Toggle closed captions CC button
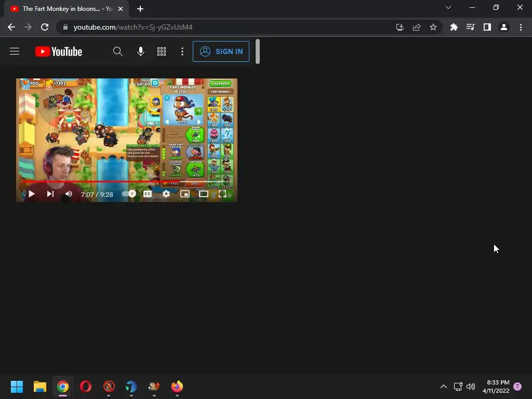This screenshot has width=532, height=399. (x=148, y=194)
